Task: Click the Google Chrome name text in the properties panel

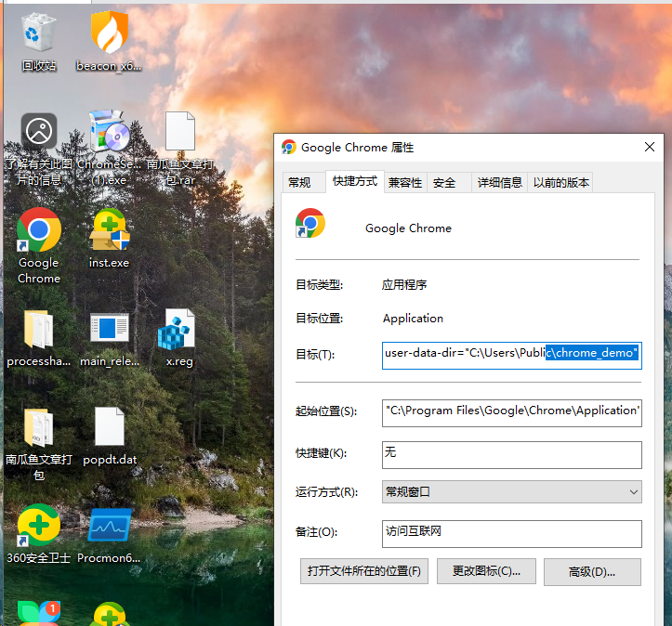Action: (408, 228)
